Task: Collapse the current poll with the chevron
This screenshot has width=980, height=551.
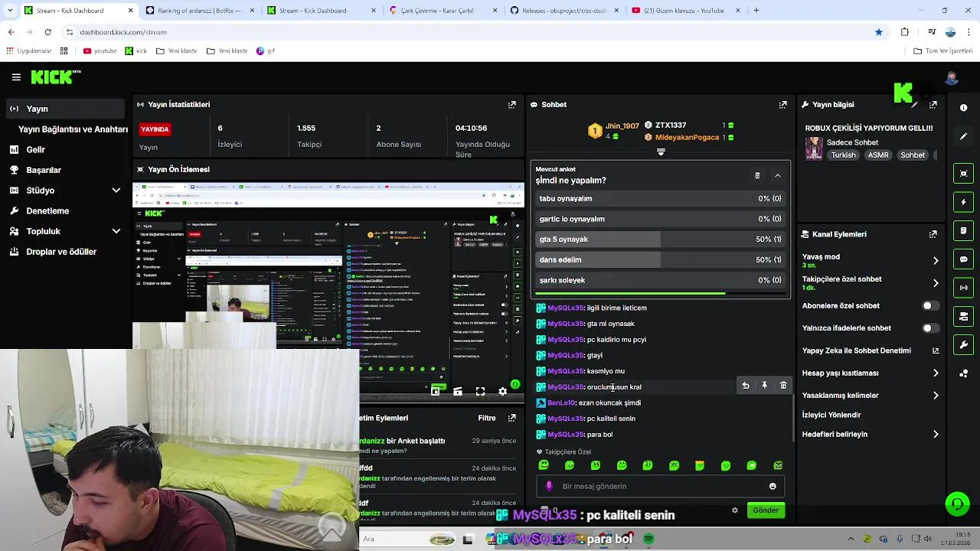Action: [778, 176]
